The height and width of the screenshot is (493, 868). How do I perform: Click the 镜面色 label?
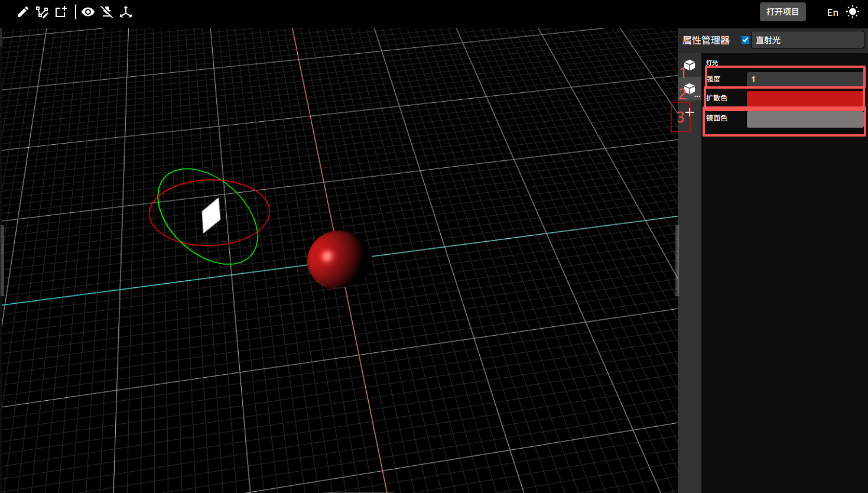click(717, 118)
